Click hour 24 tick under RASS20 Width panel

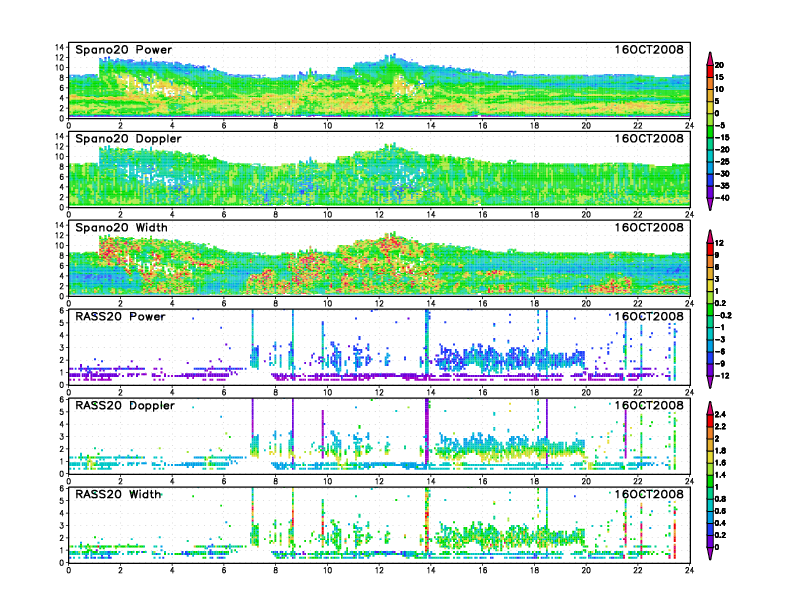click(689, 570)
